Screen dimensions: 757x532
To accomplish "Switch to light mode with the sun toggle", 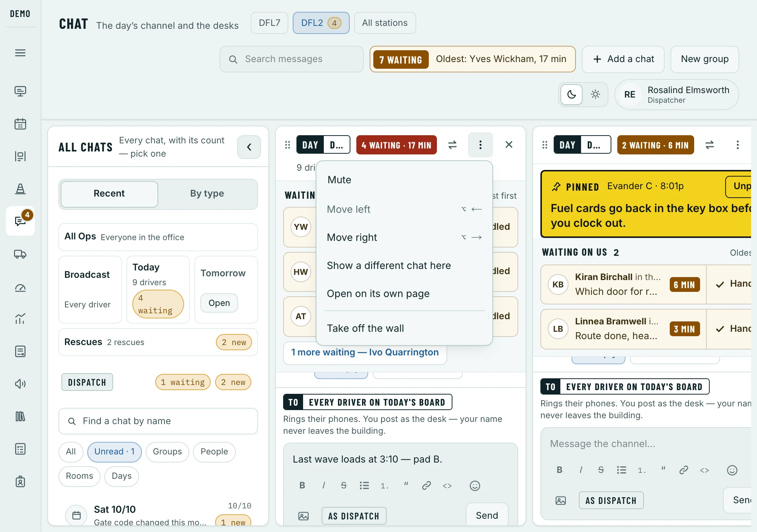I will click(x=595, y=95).
